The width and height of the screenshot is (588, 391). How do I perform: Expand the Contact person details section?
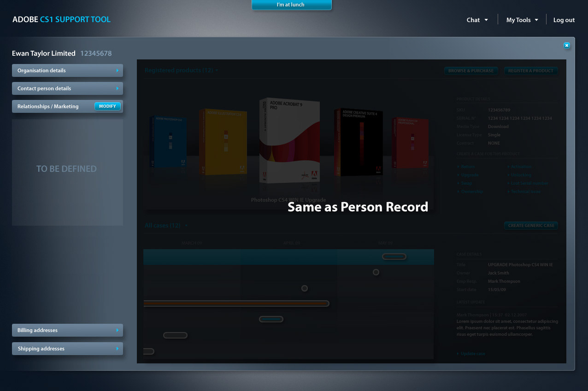(67, 88)
